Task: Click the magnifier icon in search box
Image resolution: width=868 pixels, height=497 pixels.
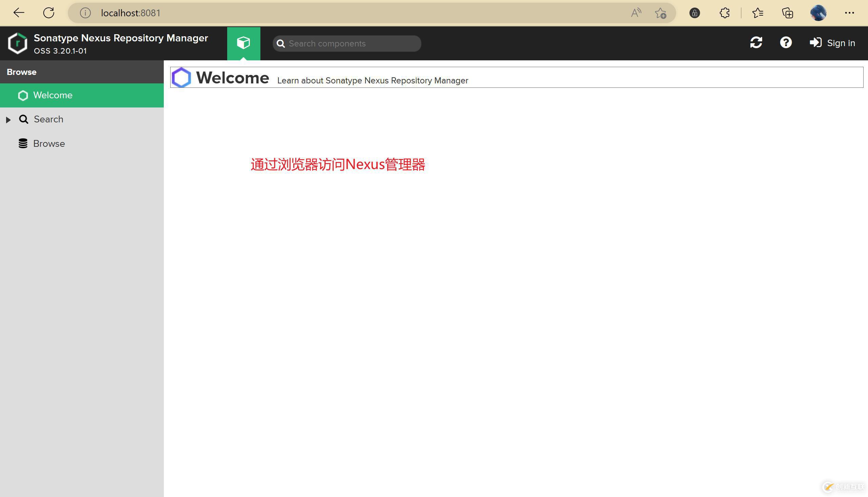Action: point(280,43)
